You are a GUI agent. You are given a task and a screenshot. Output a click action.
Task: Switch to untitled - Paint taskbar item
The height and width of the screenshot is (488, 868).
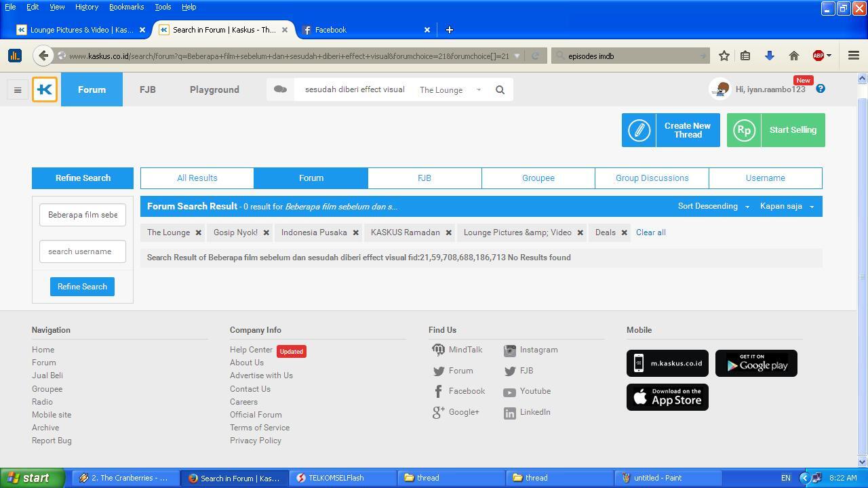coord(669,478)
